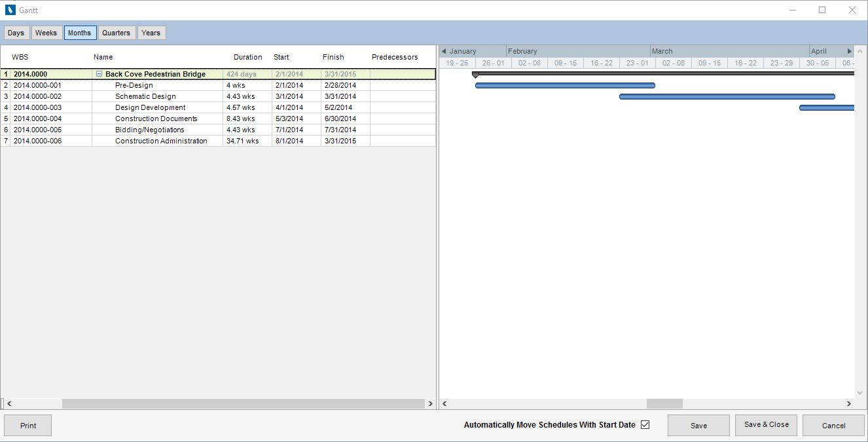Click the chart vertical scrollbar down arrow
Viewport: 868px width, 442px height.
pyautogui.click(x=860, y=393)
